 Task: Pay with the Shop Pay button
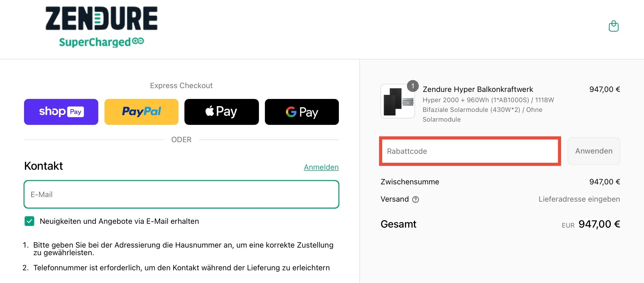(61, 112)
